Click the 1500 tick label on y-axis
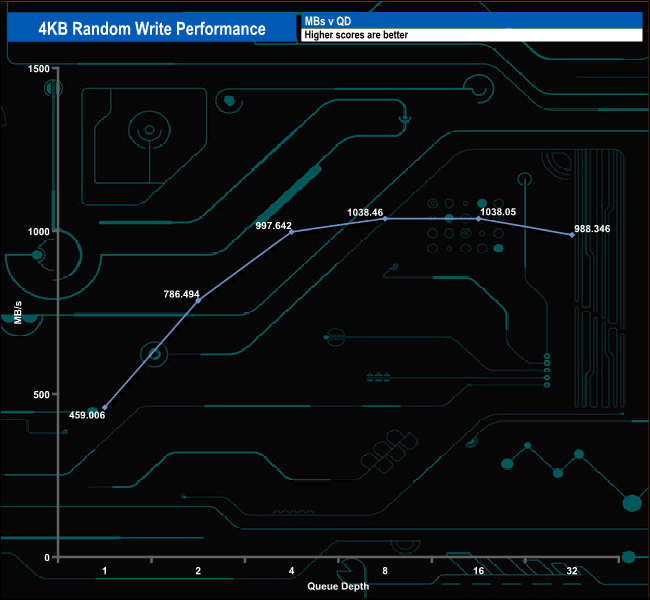The height and width of the screenshot is (600, 650). pyautogui.click(x=38, y=68)
